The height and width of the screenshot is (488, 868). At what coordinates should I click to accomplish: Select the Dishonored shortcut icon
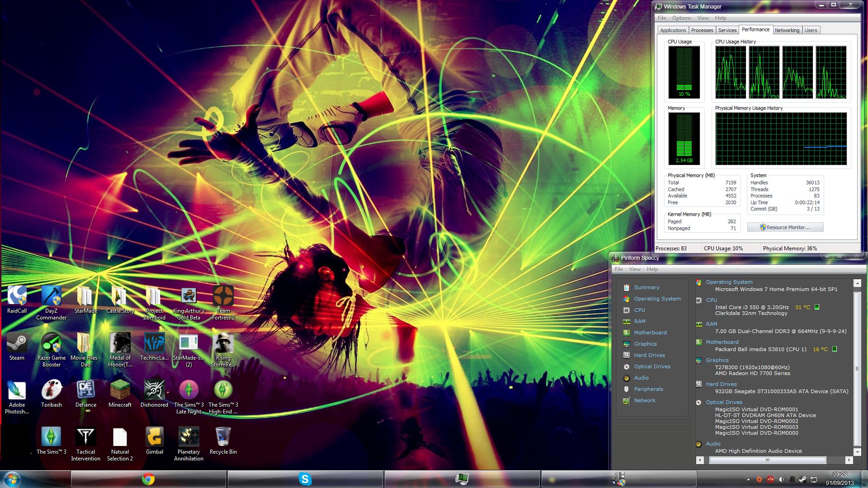click(x=154, y=394)
